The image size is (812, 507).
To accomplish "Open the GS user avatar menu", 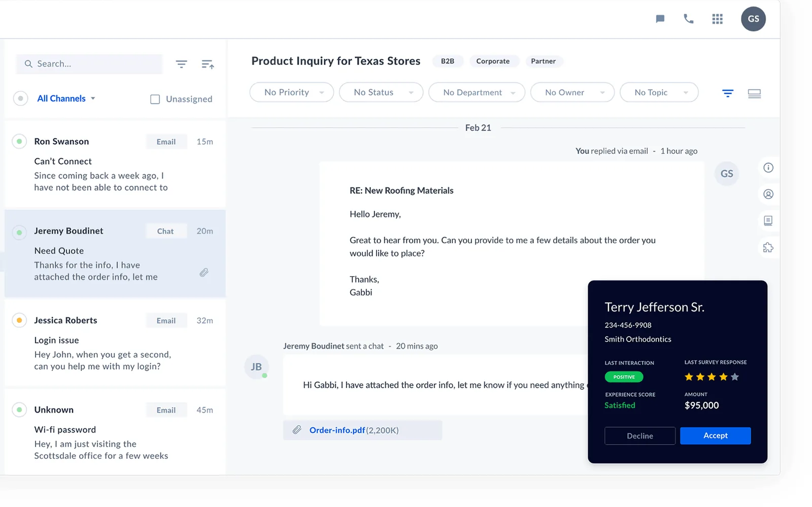I will 753,19.
